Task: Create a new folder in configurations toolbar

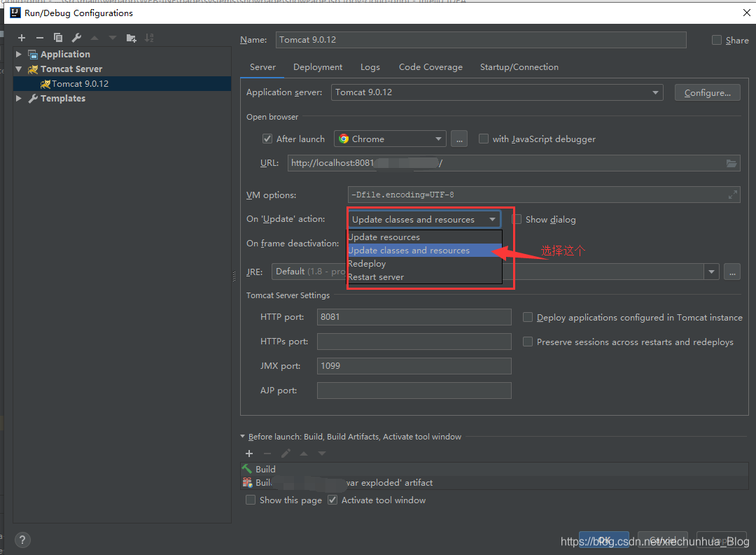Action: tap(131, 38)
